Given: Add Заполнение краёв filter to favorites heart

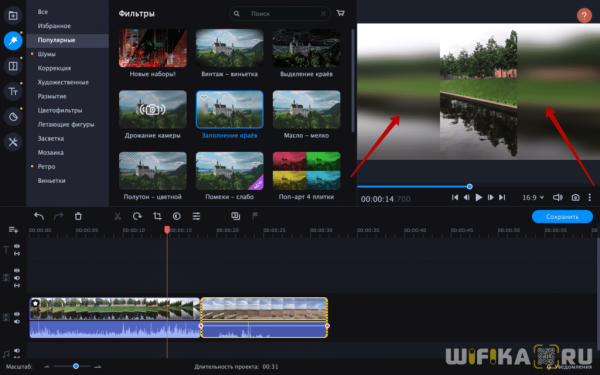Looking at the screenshot, I should (204, 98).
